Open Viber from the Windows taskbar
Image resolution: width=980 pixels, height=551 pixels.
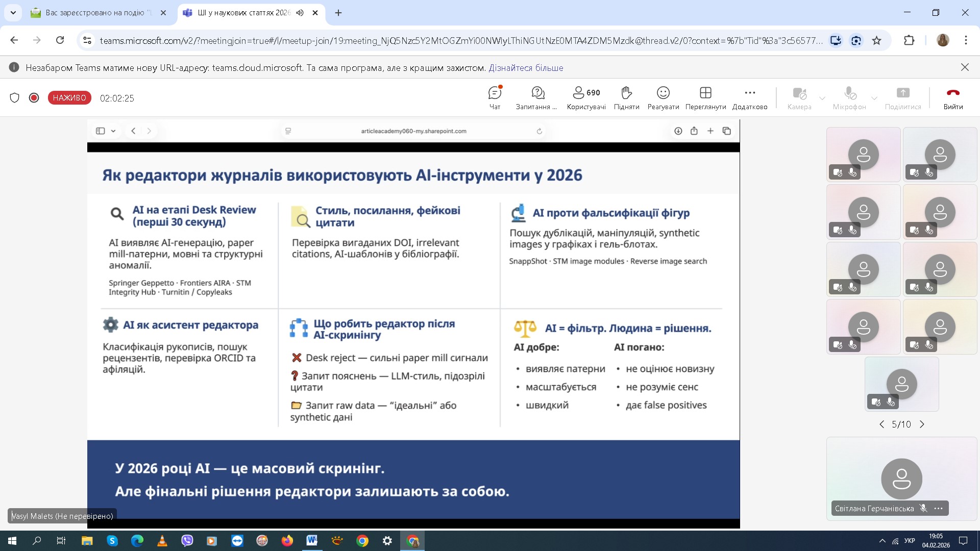click(187, 541)
